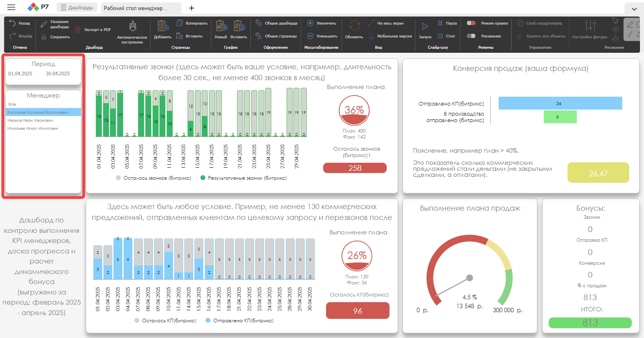Expand the top-right chevron dropdown
The width and height of the screenshot is (644, 338).
tap(634, 9)
